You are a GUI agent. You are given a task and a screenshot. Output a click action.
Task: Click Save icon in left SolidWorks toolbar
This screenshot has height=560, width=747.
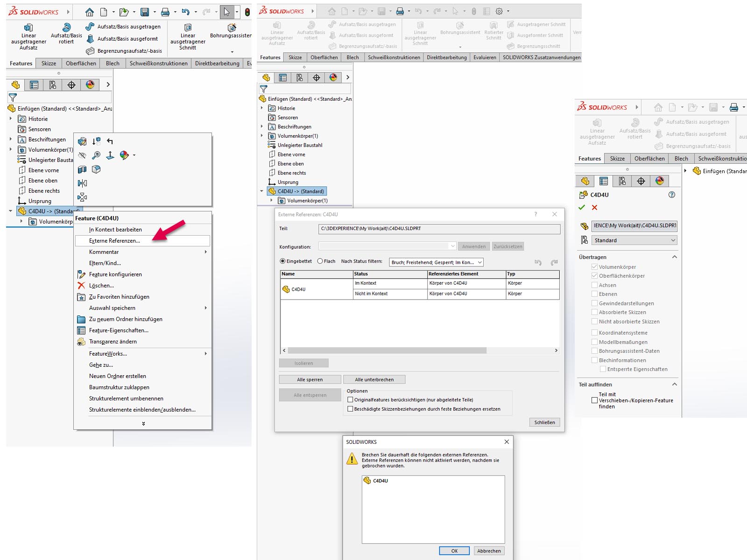(x=145, y=12)
